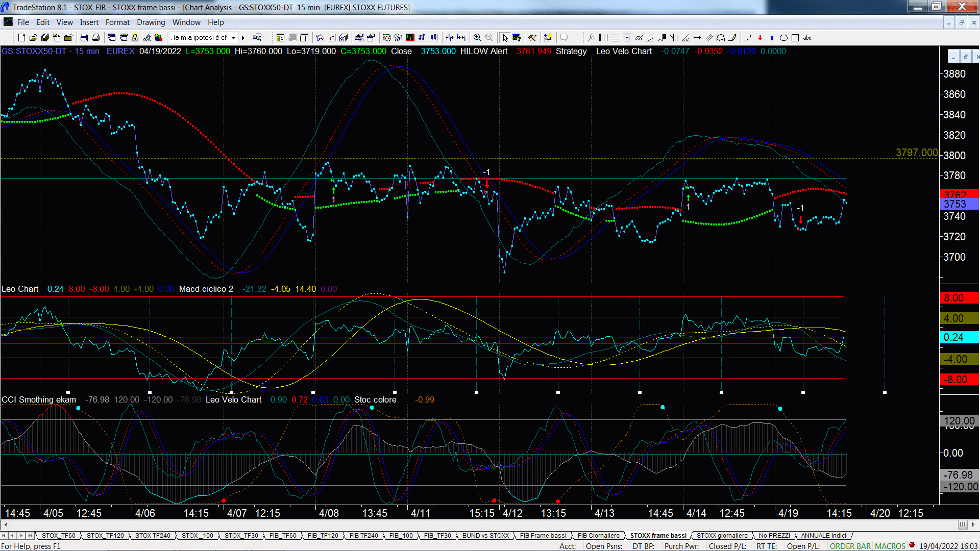Click the 0.24 Leo Chart value marker

tap(959, 337)
